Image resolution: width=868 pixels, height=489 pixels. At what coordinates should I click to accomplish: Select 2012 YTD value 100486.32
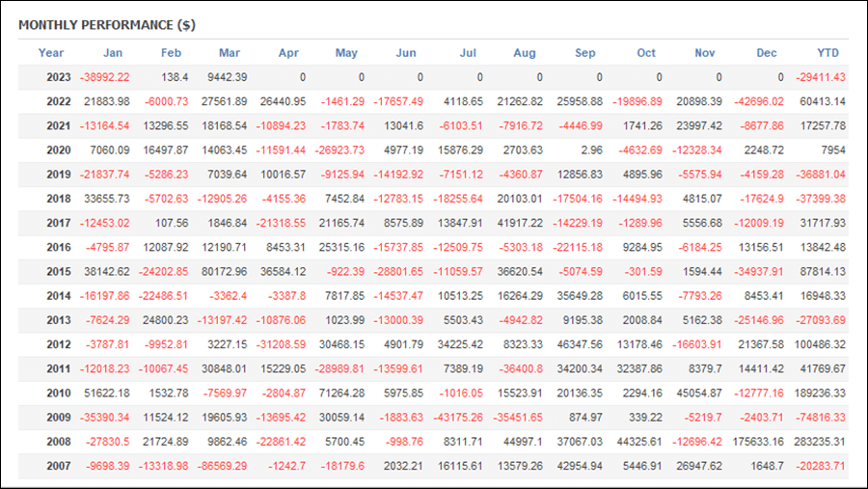(820, 344)
